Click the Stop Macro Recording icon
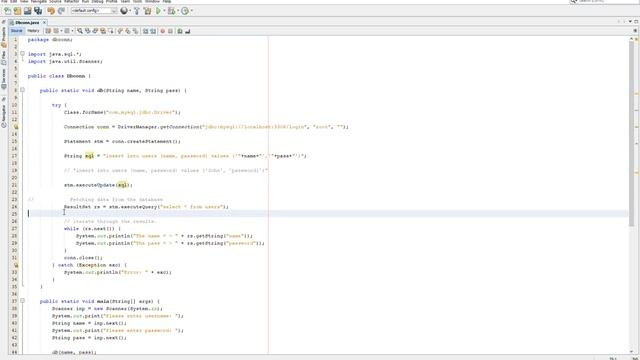640x360 pixels. pos(170,31)
